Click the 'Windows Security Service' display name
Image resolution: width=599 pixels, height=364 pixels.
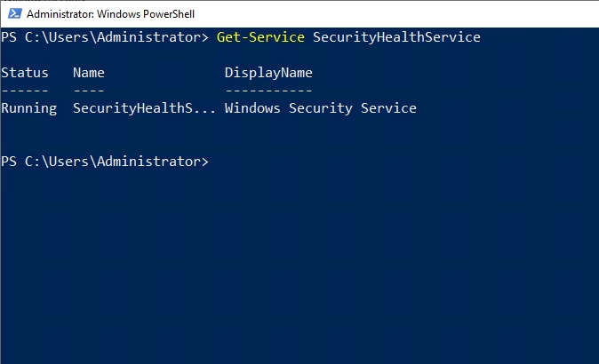coord(320,108)
